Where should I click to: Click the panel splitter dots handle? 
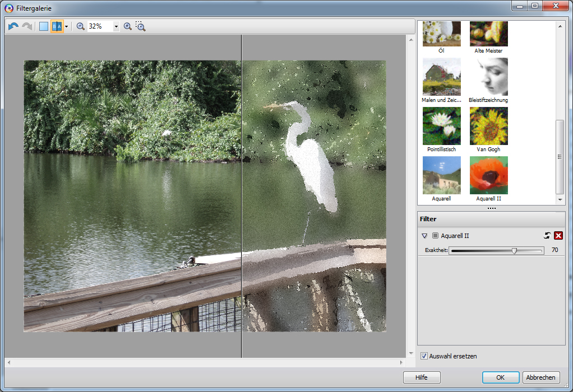coord(492,208)
